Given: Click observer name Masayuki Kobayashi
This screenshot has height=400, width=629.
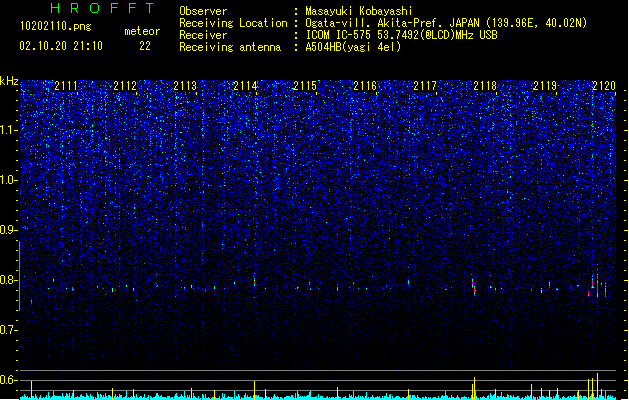Looking at the screenshot, I should click(359, 11).
